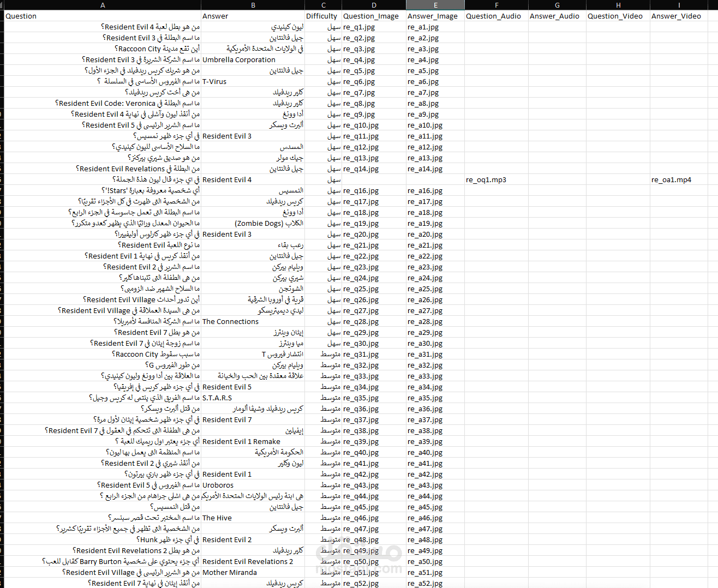718x588 pixels.
Task: Select column I header
Action: 679,5
